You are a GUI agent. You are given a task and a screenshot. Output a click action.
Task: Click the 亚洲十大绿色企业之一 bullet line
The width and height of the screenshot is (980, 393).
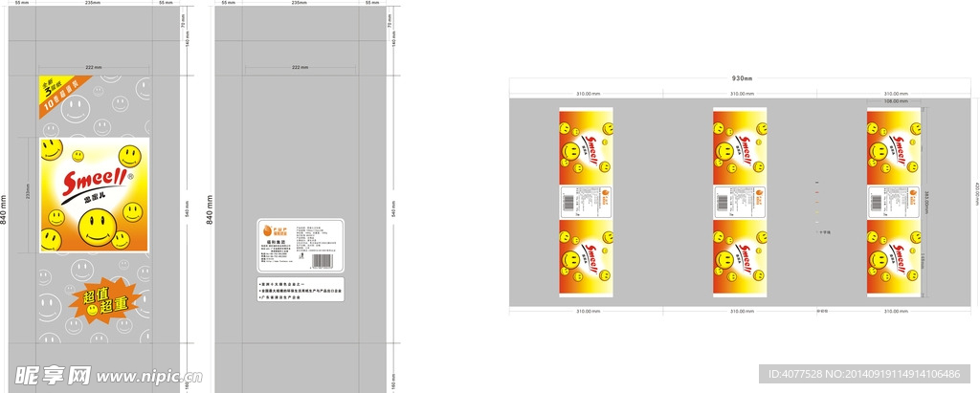point(283,284)
